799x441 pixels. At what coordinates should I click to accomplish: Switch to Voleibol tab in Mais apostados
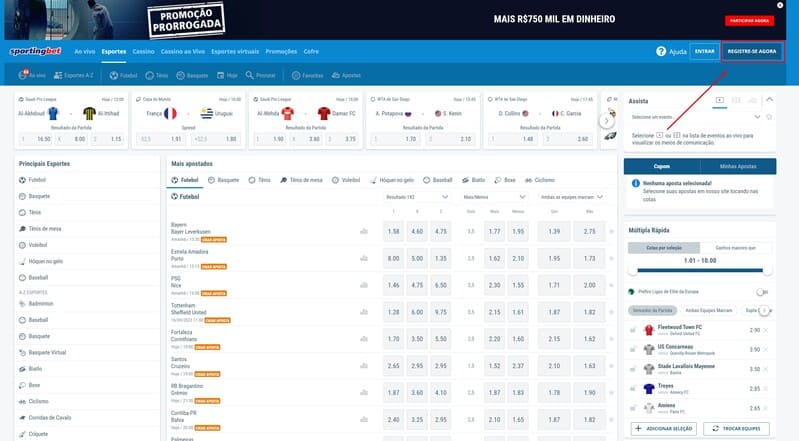coord(346,180)
